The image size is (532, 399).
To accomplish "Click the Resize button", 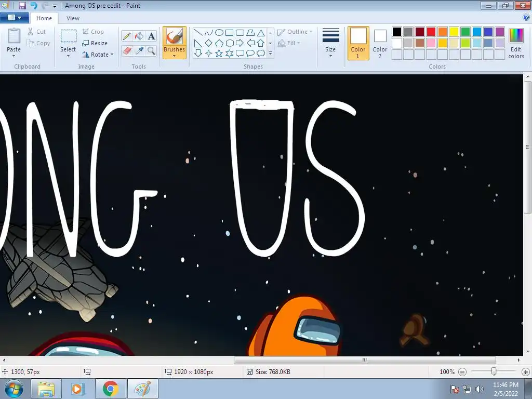I will coord(95,43).
